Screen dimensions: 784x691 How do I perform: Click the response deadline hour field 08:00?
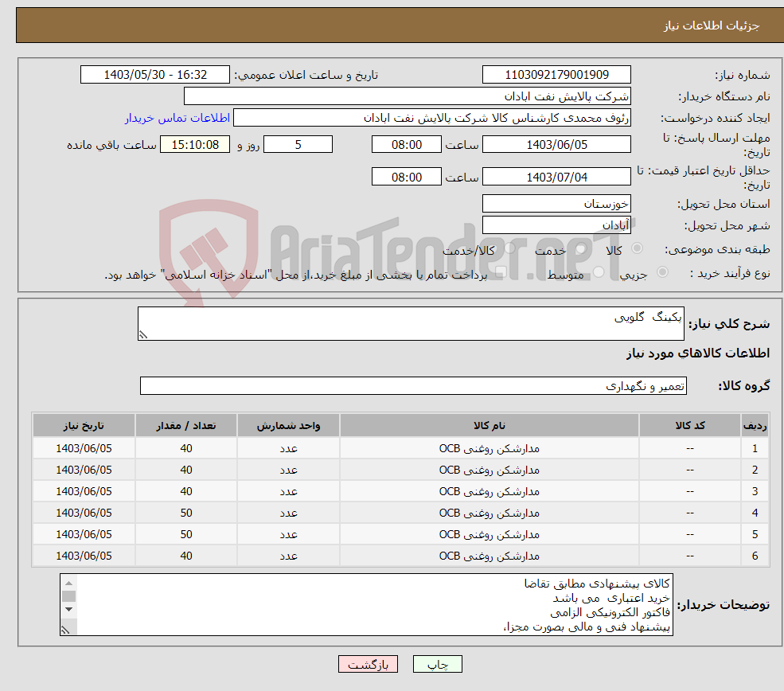407,145
